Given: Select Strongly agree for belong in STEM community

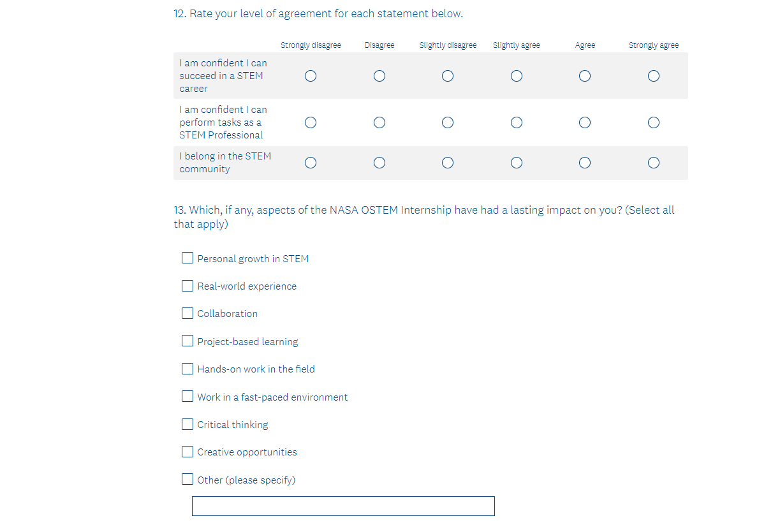Looking at the screenshot, I should pos(654,163).
